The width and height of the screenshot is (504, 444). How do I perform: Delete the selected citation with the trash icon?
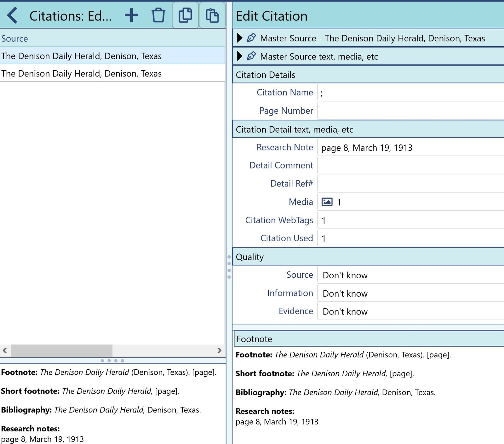point(158,15)
